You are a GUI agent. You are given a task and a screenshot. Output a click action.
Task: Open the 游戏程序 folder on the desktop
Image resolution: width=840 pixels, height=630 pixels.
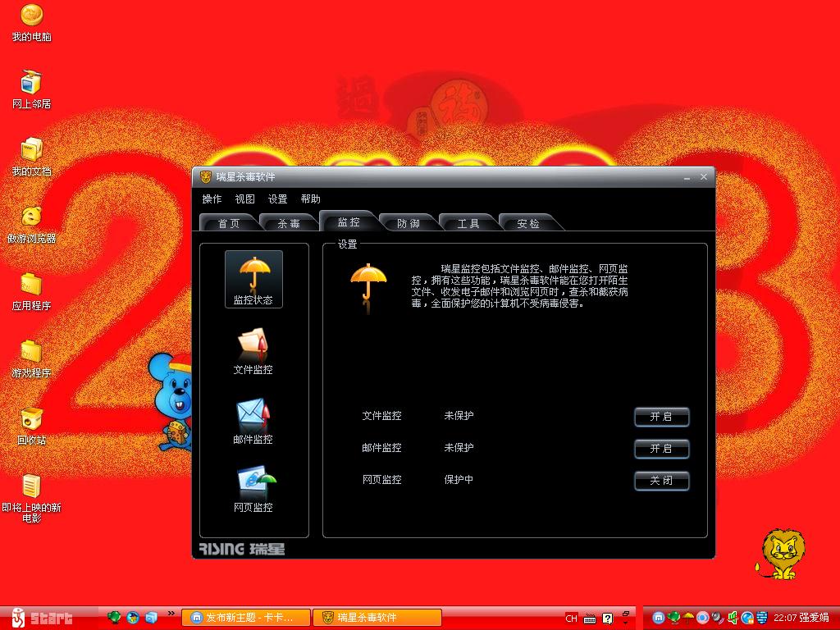click(x=32, y=359)
